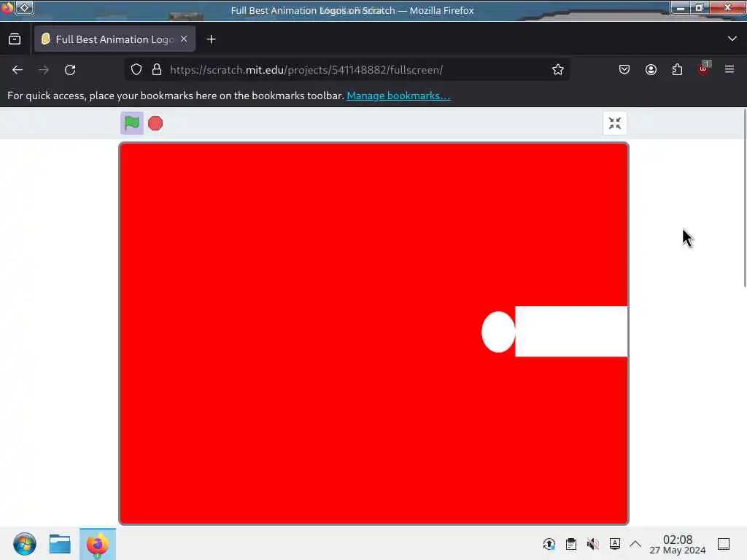Bookmark this page with the star icon

click(558, 69)
